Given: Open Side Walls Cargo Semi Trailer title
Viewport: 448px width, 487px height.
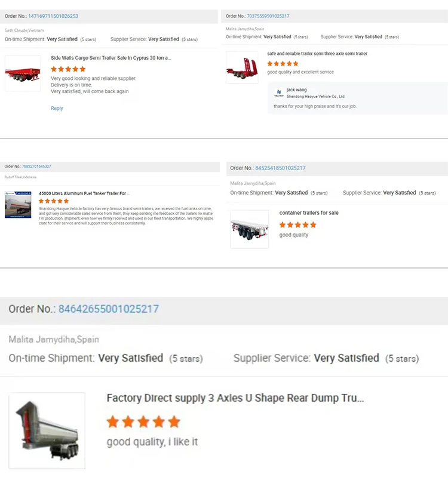Looking at the screenshot, I should [111, 58].
